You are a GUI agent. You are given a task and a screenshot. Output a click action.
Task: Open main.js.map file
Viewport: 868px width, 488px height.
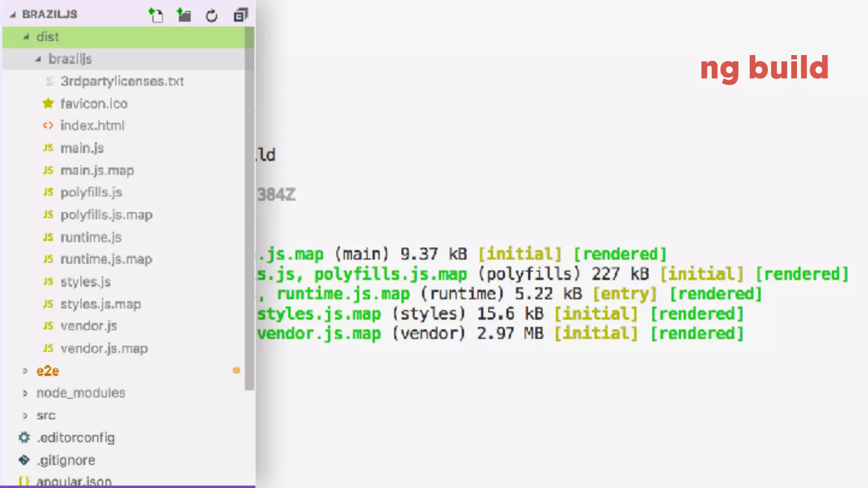[97, 170]
